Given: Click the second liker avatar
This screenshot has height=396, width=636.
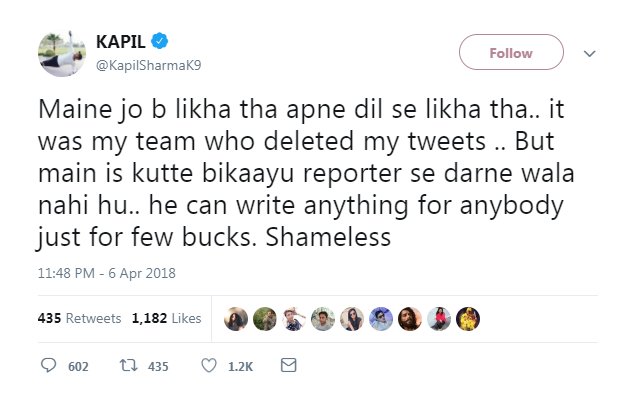Looking at the screenshot, I should coord(265,319).
